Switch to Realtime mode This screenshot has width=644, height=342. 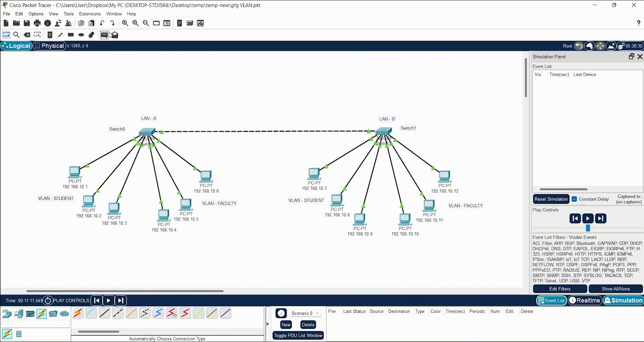click(585, 300)
